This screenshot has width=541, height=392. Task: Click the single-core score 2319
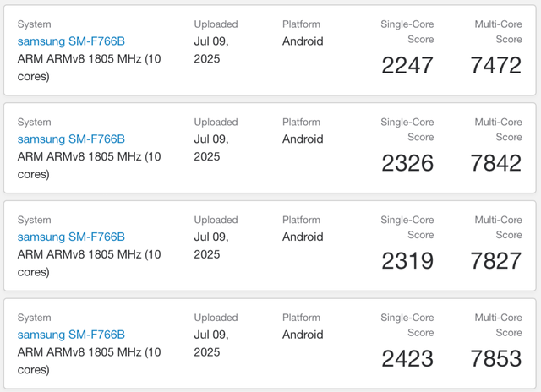click(x=407, y=261)
